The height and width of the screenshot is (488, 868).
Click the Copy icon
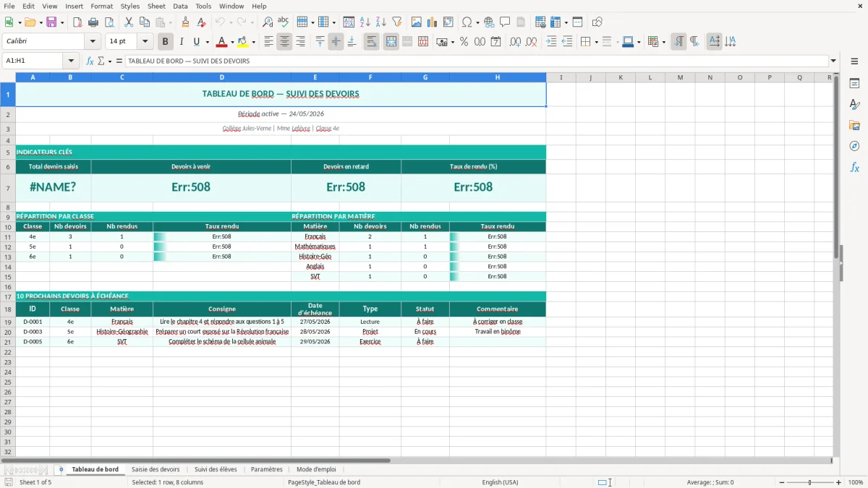[145, 22]
